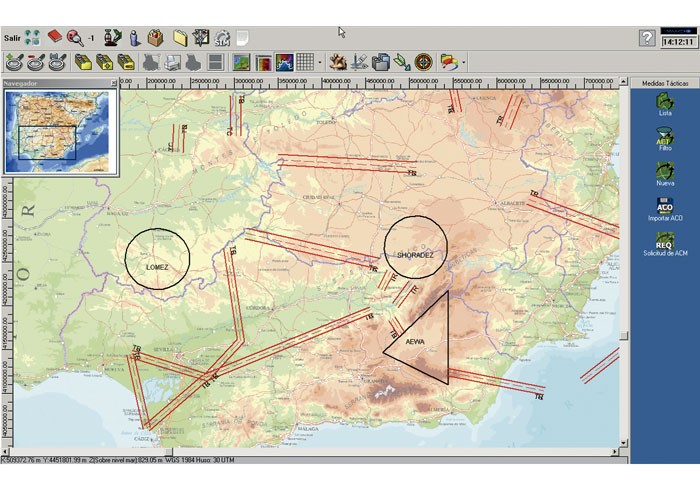Select the red heat map icon
Viewport: 700px width, 490px height.
pyautogui.click(x=263, y=62)
